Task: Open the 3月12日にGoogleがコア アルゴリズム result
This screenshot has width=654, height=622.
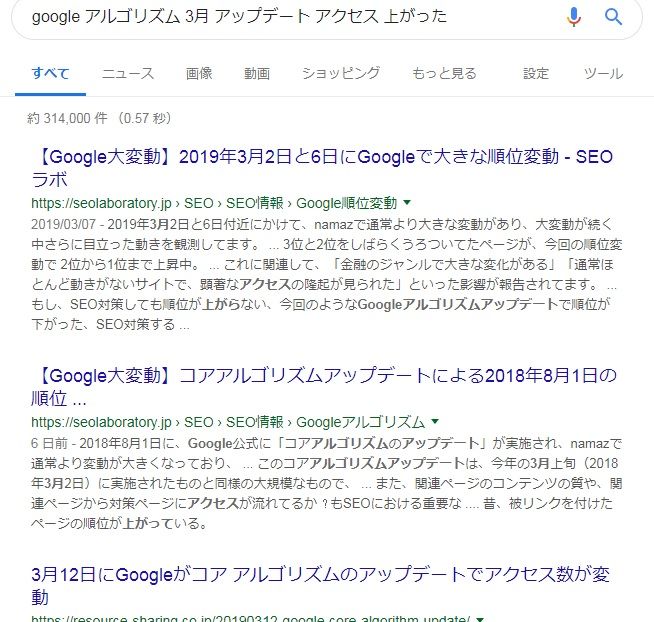Action: click(x=320, y=586)
